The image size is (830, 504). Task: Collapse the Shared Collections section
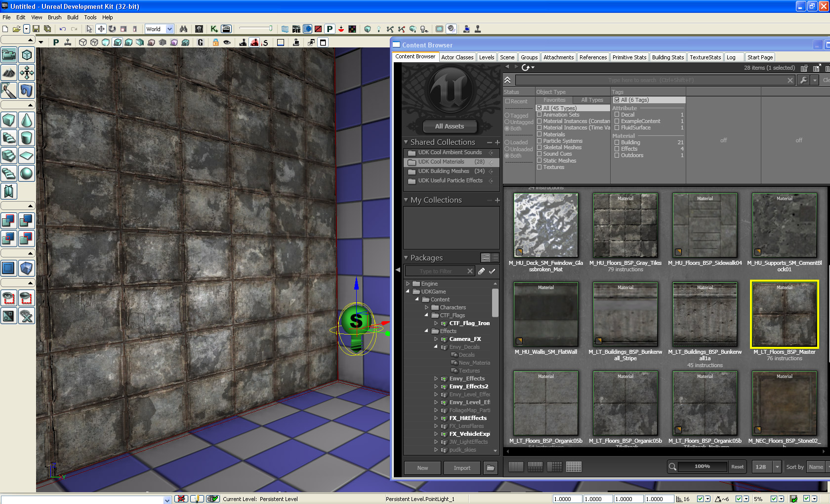[406, 142]
